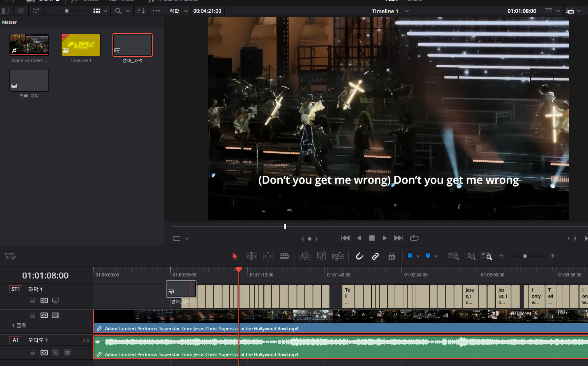Screen dimensions: 588x366
Task: Open Timeline View Options icon
Action: 10,256
